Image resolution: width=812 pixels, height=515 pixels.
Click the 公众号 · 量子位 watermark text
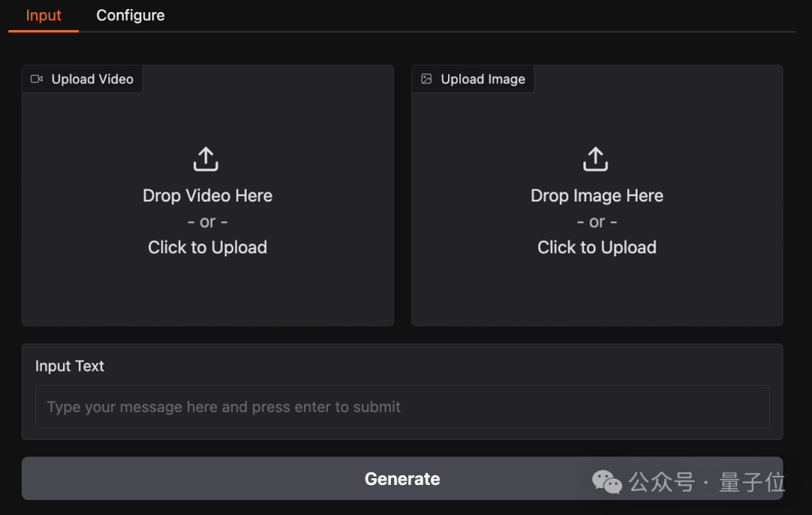[707, 482]
